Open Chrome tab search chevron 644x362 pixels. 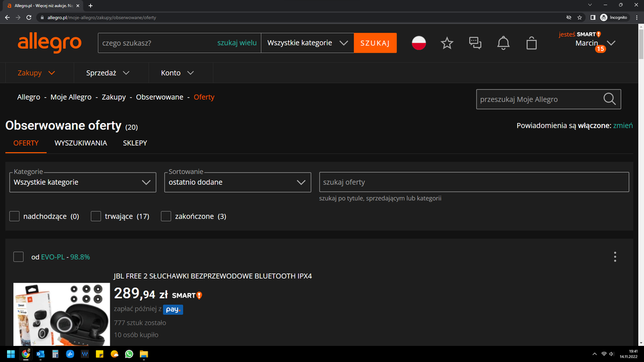[x=590, y=5]
